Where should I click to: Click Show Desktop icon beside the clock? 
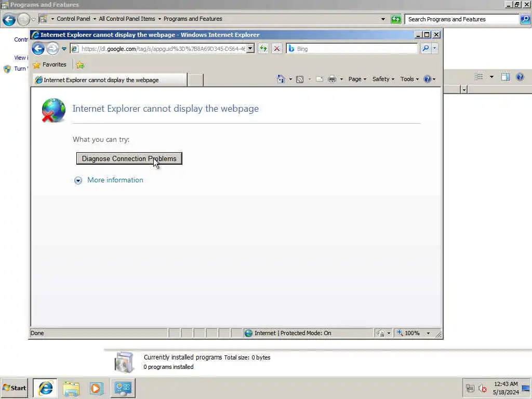(526, 388)
